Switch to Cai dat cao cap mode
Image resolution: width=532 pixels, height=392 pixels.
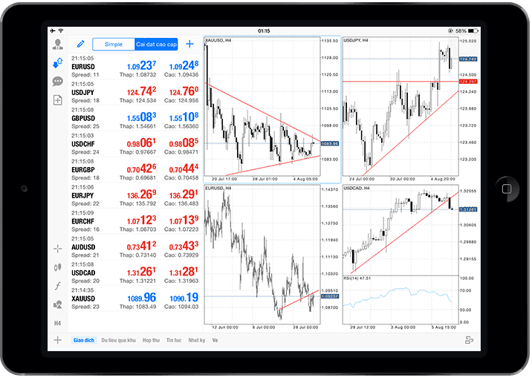(157, 45)
